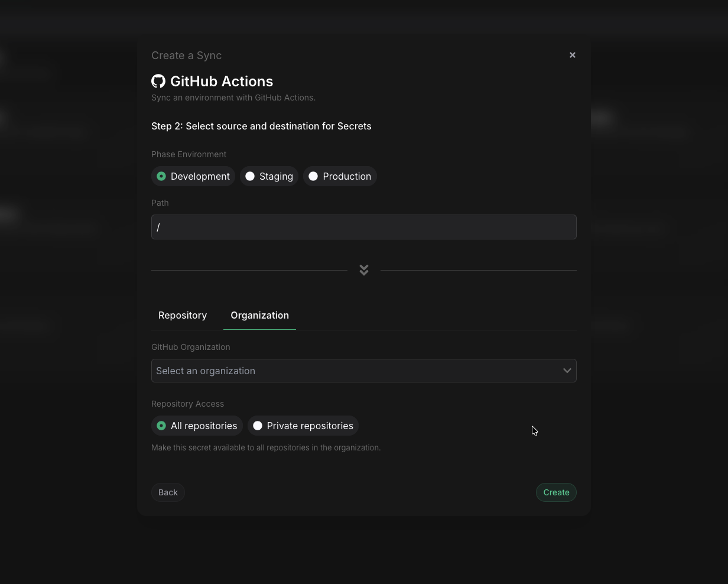Viewport: 728px width, 584px height.
Task: Click the Path field label
Action: coord(160,203)
